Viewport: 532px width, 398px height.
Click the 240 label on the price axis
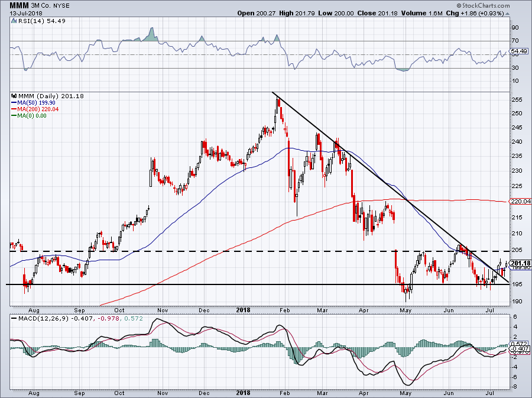(517, 142)
